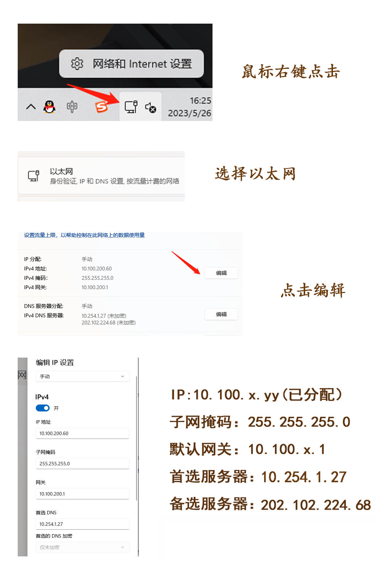Select DNS server 10.254.1.27 (未加密)
The height and width of the screenshot is (588, 375).
point(104,316)
